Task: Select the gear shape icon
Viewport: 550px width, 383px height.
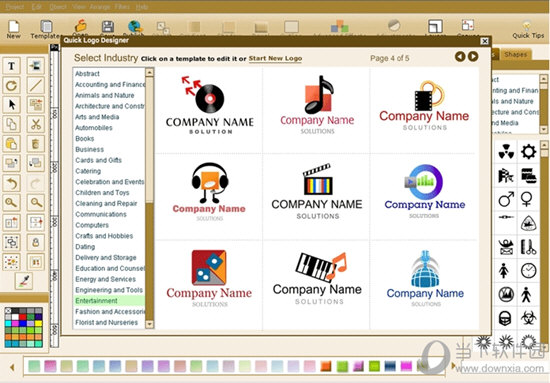Action: (x=528, y=152)
